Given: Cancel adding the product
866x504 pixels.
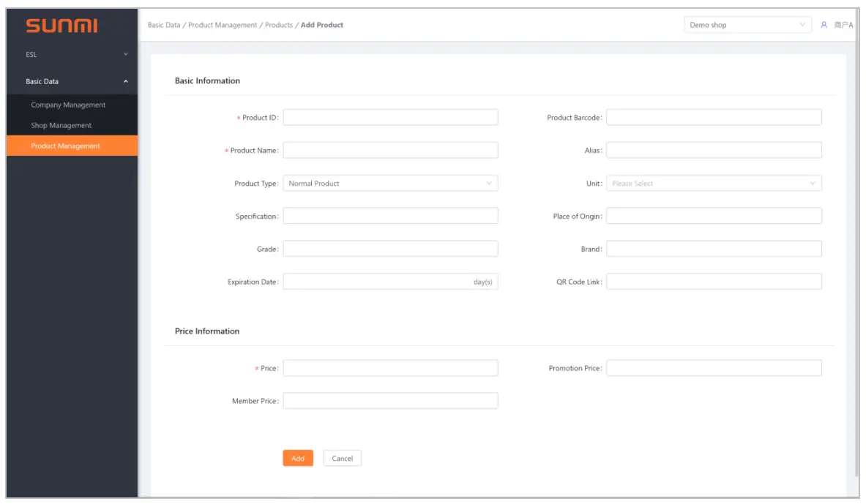Looking at the screenshot, I should pyautogui.click(x=342, y=459).
